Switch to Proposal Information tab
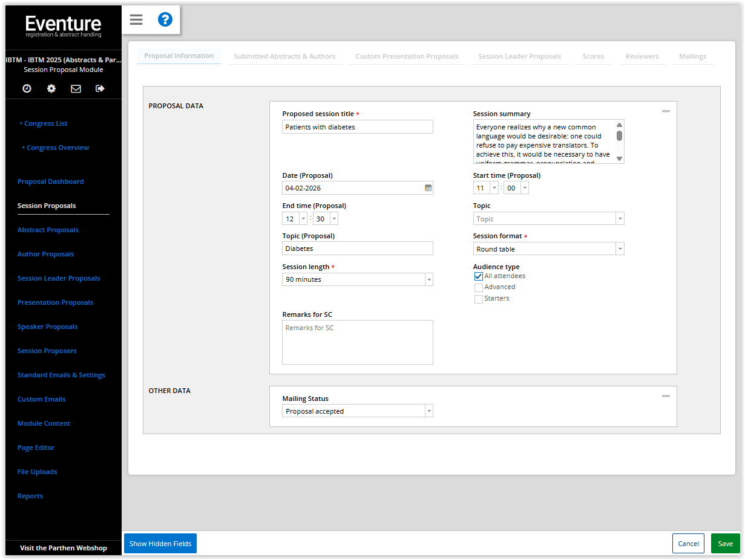Viewport: 745px width, 560px height. point(179,56)
